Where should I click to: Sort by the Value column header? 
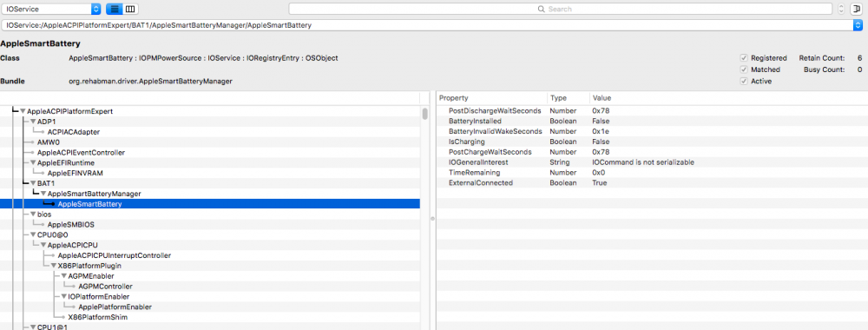(x=728, y=98)
